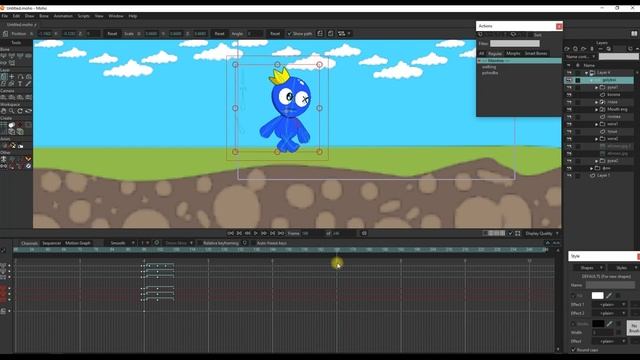The image size is (640, 360).
Task: Play the animation
Action: tap(256, 233)
